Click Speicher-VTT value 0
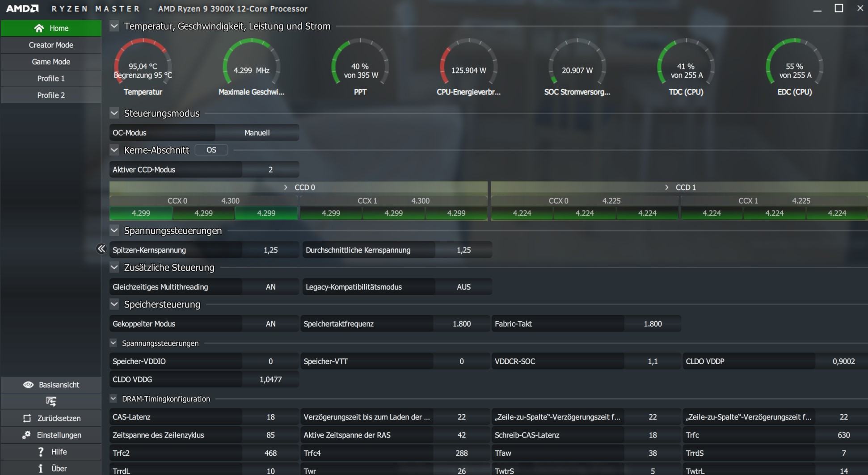Image resolution: width=868 pixels, height=475 pixels. point(462,362)
